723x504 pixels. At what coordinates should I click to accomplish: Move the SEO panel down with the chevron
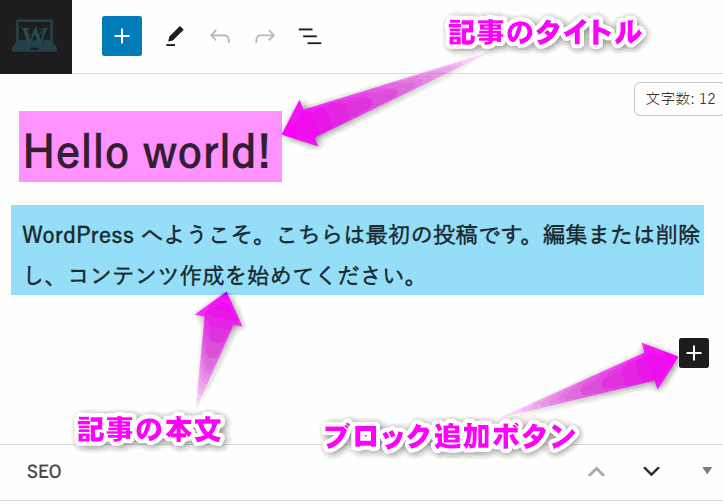tap(652, 471)
